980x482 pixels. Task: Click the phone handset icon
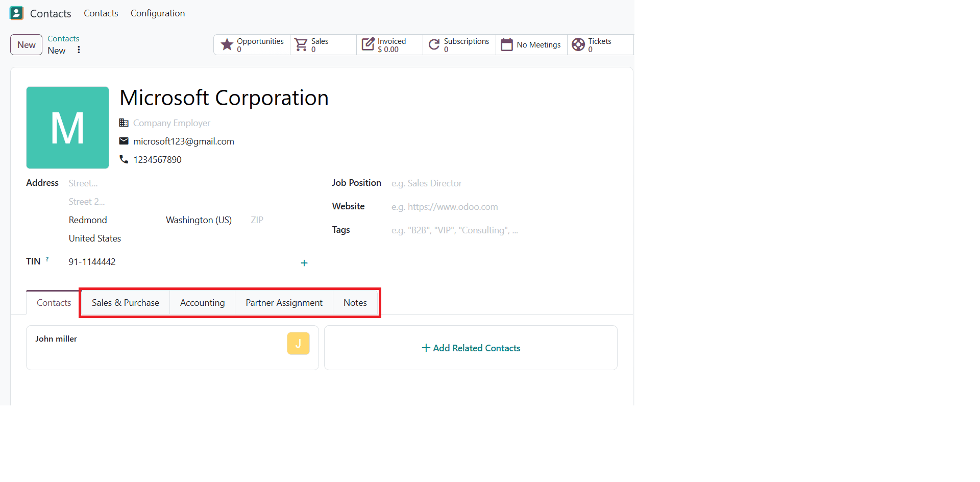(124, 159)
